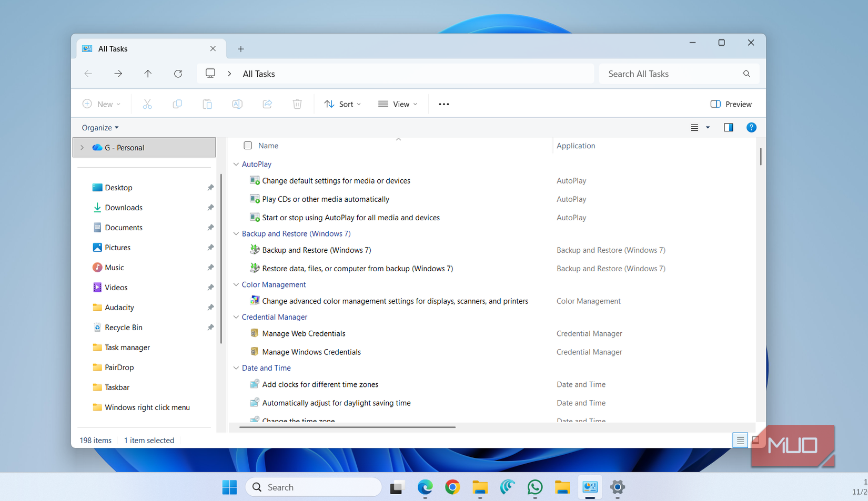The image size is (868, 501).
Task: Share the selected item
Action: tap(267, 104)
